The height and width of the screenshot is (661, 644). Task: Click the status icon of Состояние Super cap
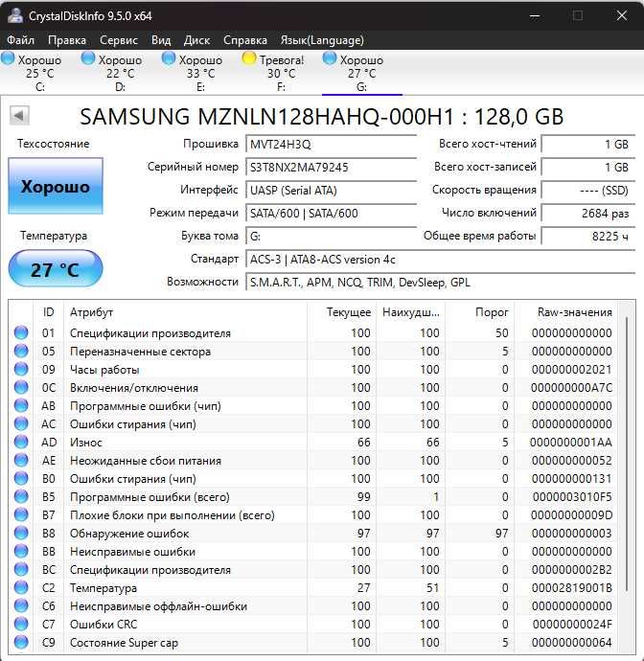21,642
